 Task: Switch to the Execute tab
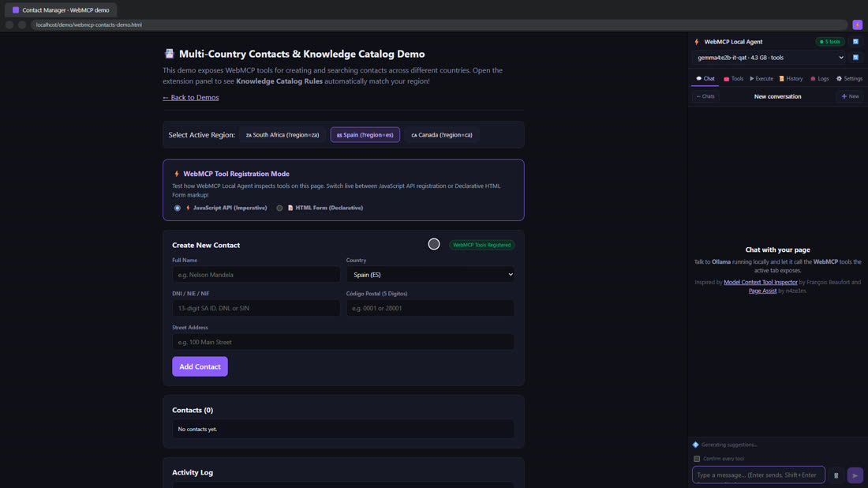click(761, 79)
